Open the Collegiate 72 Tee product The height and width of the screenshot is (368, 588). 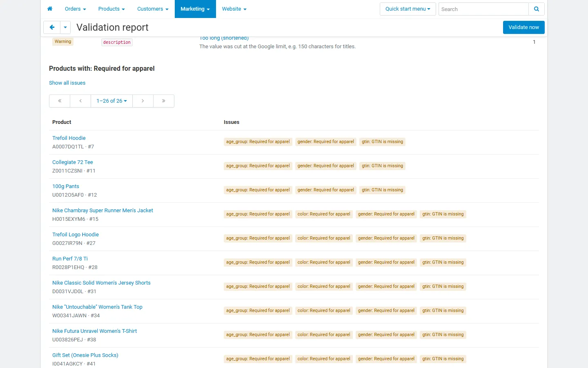point(73,162)
